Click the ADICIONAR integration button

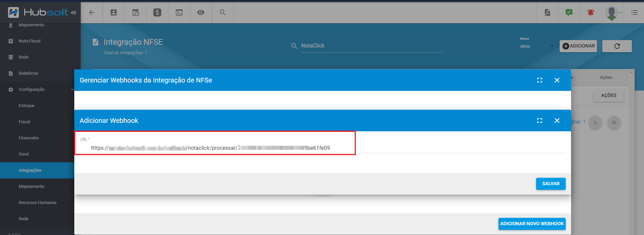click(x=578, y=46)
